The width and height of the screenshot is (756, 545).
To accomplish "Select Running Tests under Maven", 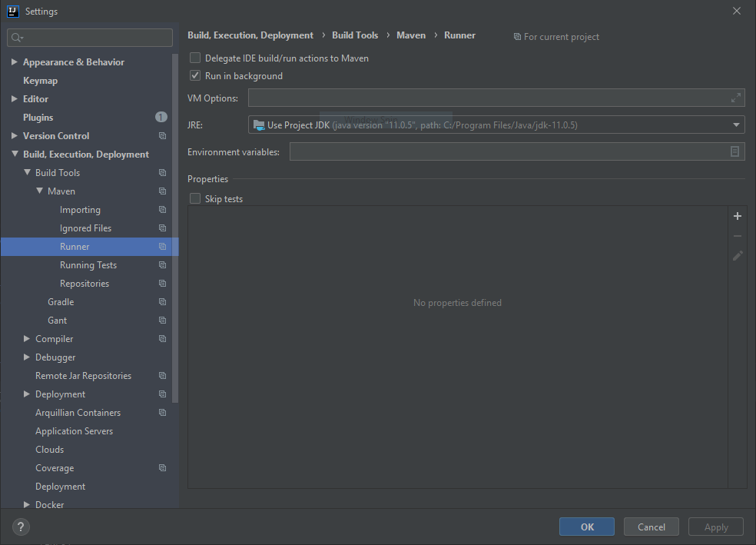I will tap(88, 265).
